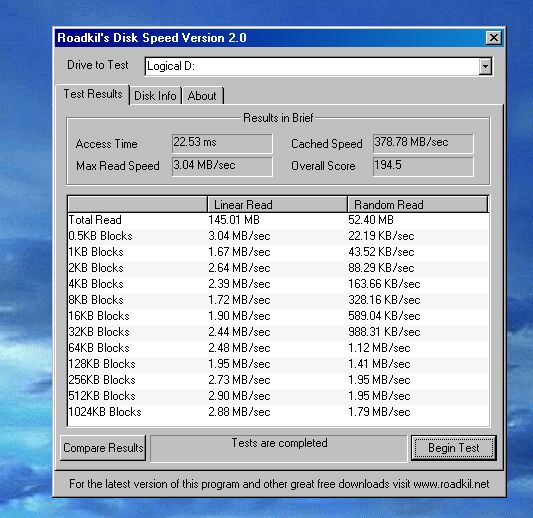The image size is (533, 518).
Task: Click the Cached Speed value 378.78 MB/sec
Action: (x=423, y=143)
